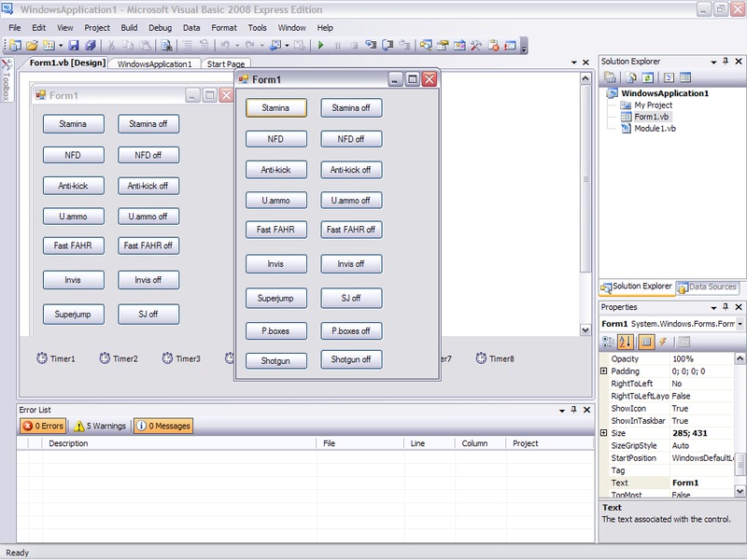Click the Step Over debug icon
Screen dimensions: 747x560
pyautogui.click(x=388, y=45)
